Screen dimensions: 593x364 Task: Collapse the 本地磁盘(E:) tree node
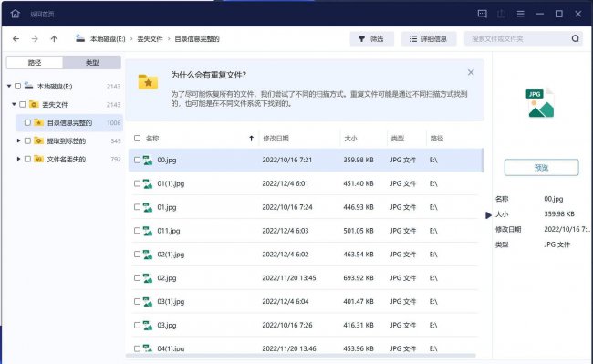tap(9, 86)
